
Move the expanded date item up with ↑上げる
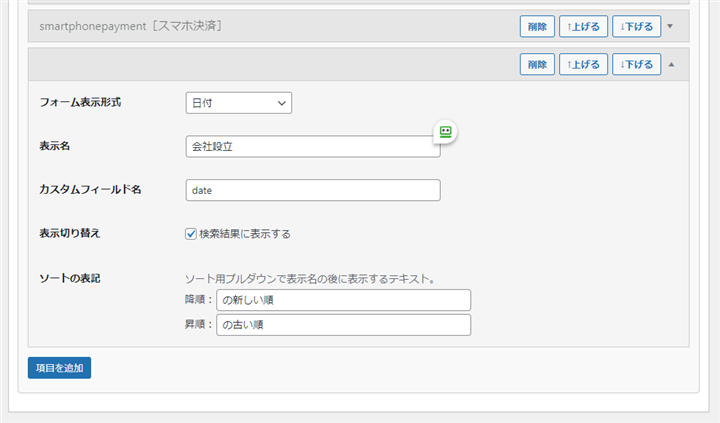pos(584,64)
